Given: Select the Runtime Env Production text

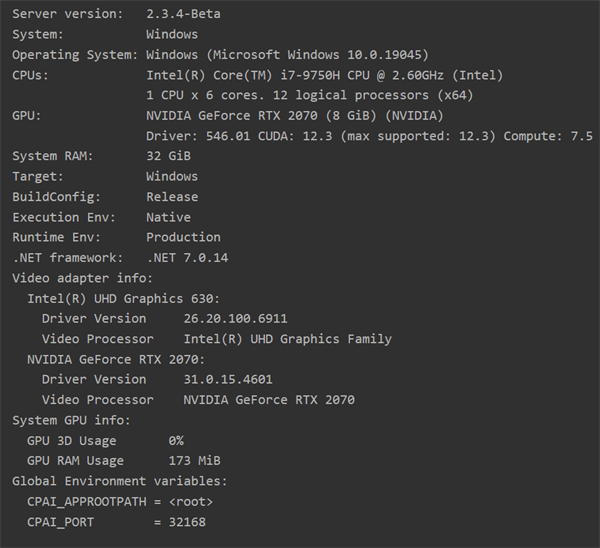Looking at the screenshot, I should coord(116,237).
